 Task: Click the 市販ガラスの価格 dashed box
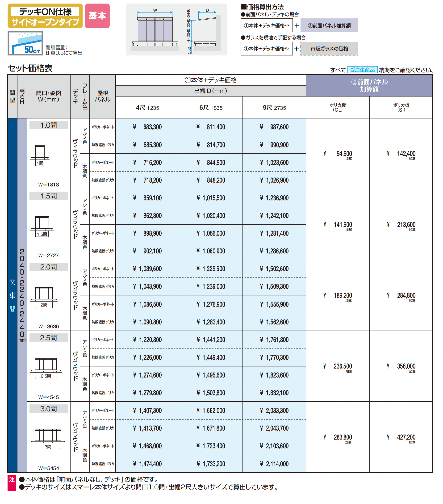329,49
